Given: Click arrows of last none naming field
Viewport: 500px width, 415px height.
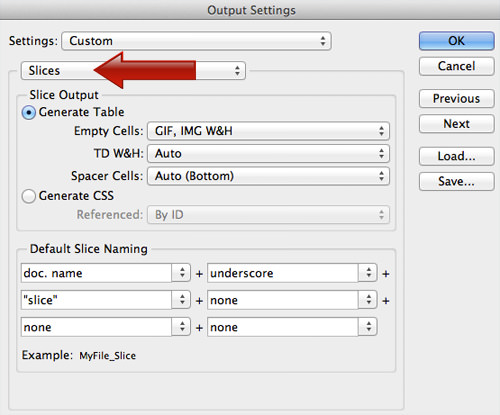Looking at the screenshot, I should pyautogui.click(x=368, y=327).
